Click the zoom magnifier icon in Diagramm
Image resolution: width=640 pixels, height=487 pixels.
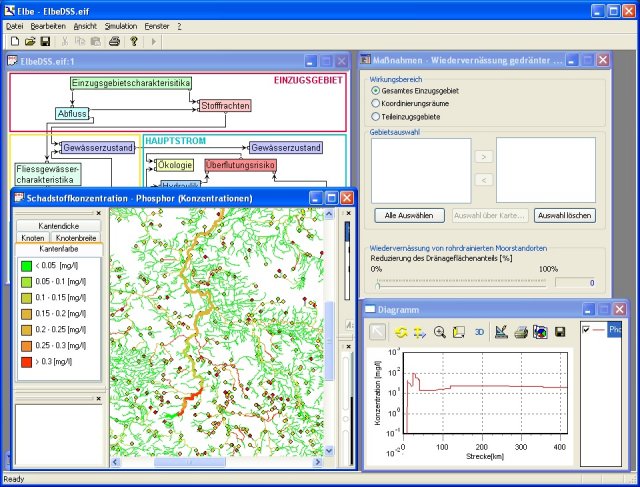point(440,332)
